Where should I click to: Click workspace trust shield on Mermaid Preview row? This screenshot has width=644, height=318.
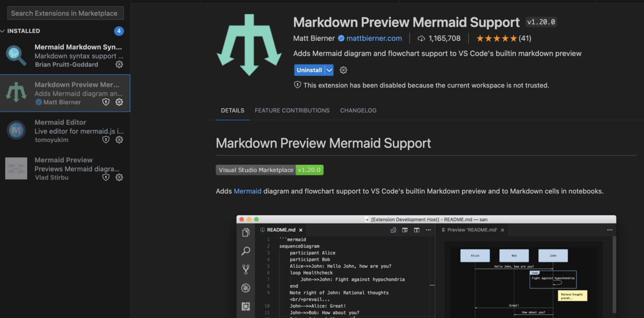click(106, 177)
